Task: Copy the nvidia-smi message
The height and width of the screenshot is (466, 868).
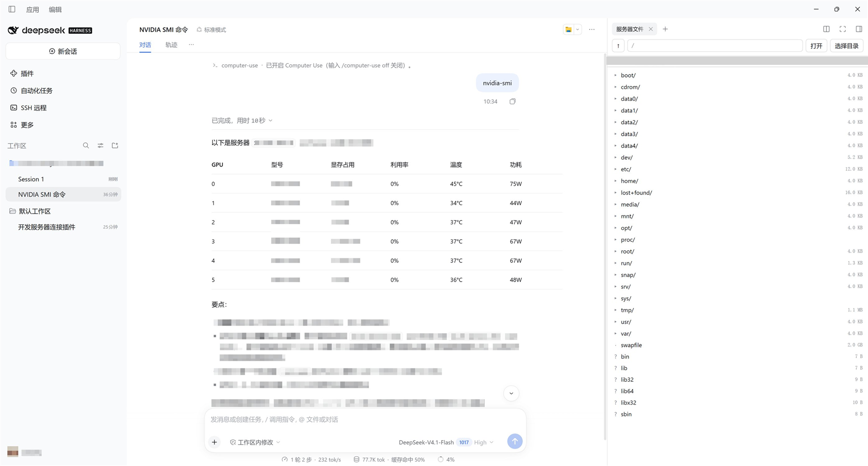Action: pos(512,101)
